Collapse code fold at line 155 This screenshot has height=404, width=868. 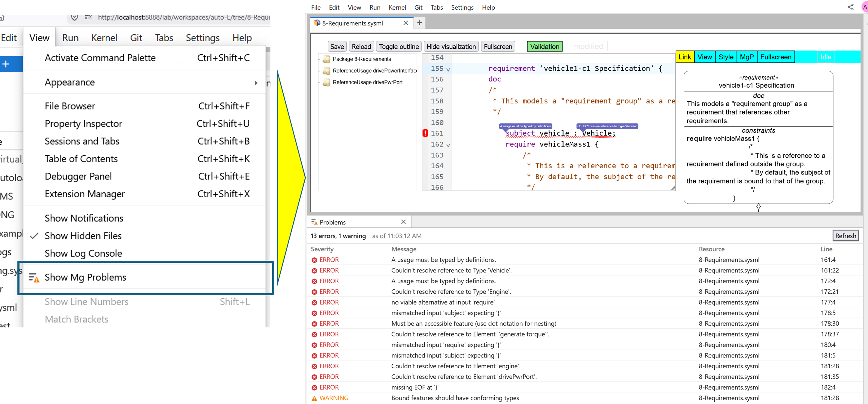pos(448,69)
